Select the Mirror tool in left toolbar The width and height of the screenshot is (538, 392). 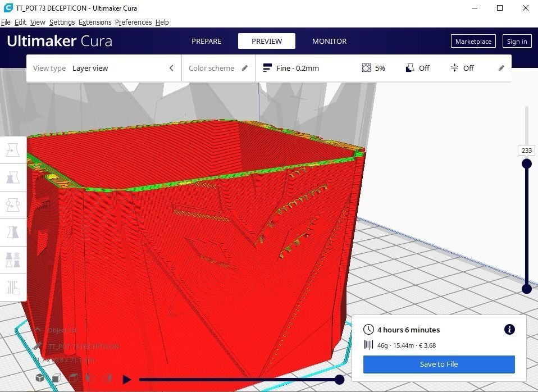[13, 233]
